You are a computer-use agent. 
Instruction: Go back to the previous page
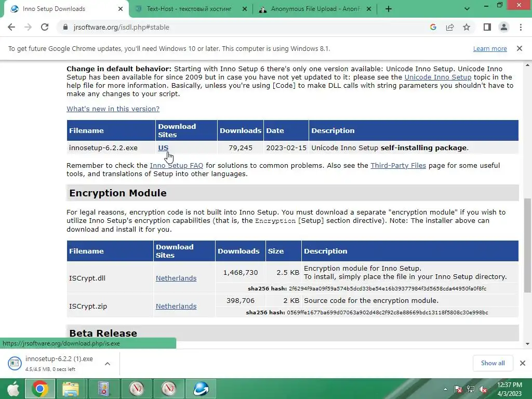pyautogui.click(x=11, y=27)
